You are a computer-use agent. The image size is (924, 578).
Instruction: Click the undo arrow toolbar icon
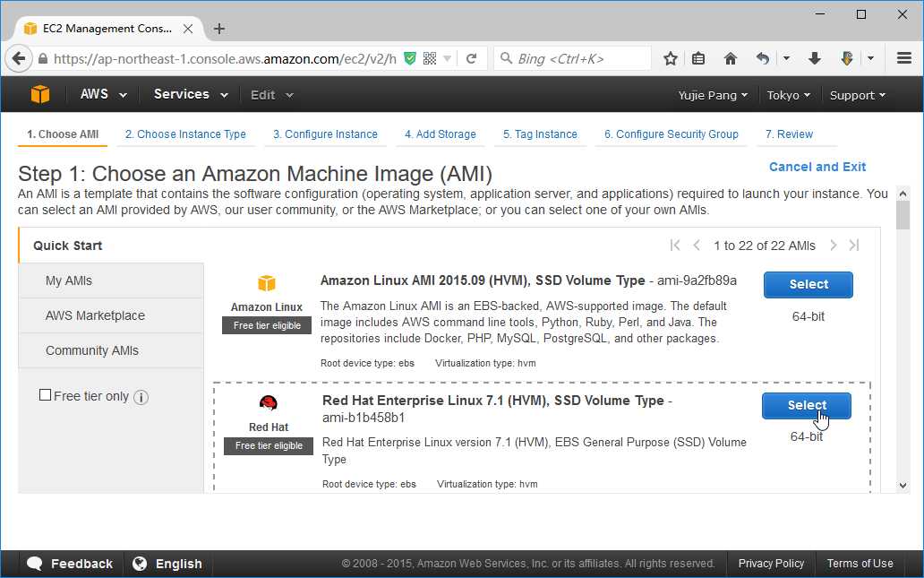point(763,58)
